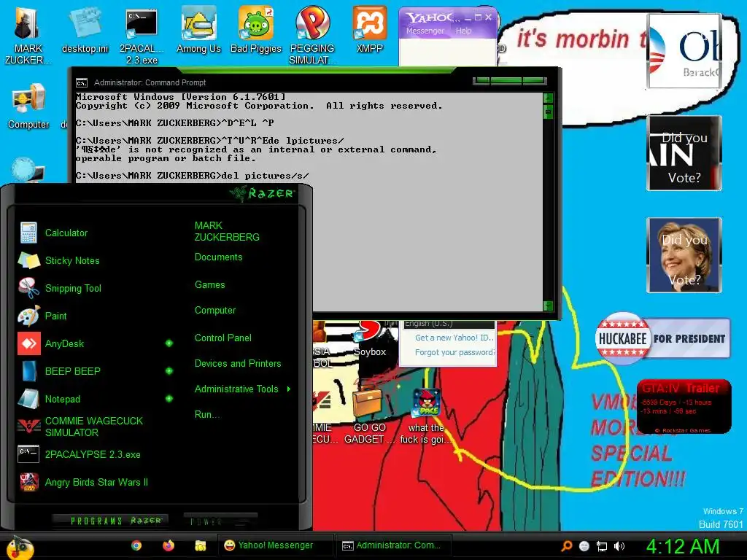Click 'Forgot your password' link
The height and width of the screenshot is (560, 747).
click(454, 352)
